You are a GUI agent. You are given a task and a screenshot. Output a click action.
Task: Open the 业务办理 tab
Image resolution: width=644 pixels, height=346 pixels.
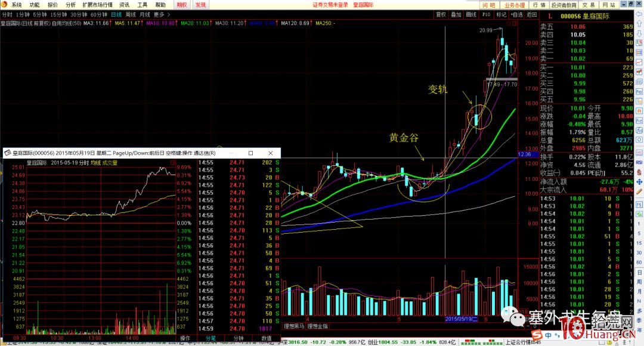(x=515, y=5)
